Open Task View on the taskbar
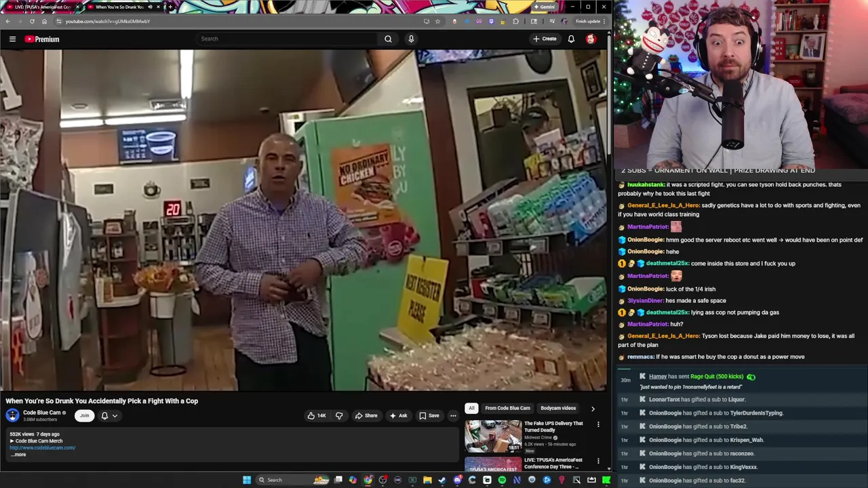The image size is (868, 488). click(338, 480)
